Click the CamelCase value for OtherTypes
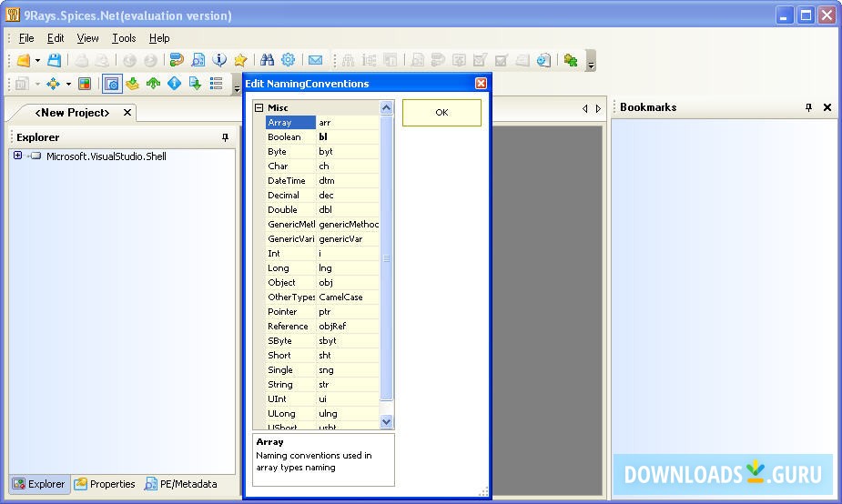Image resolution: width=842 pixels, height=504 pixels. coord(348,297)
